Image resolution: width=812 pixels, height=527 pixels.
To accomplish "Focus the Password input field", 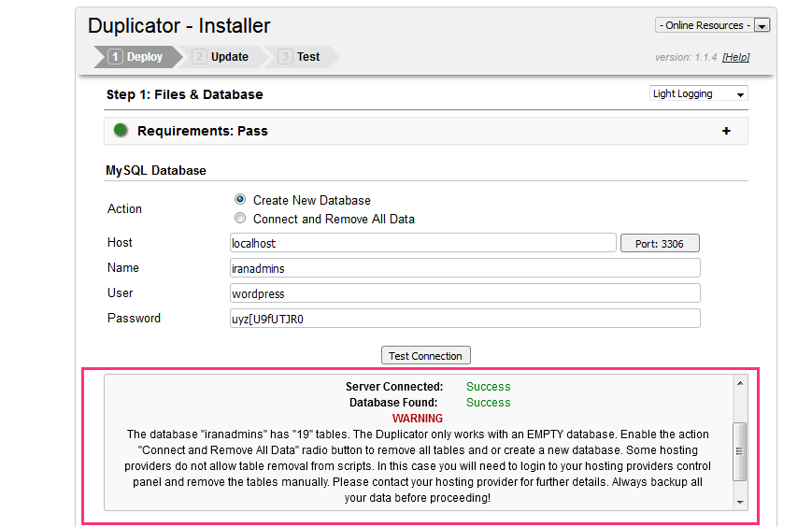I will (x=465, y=319).
